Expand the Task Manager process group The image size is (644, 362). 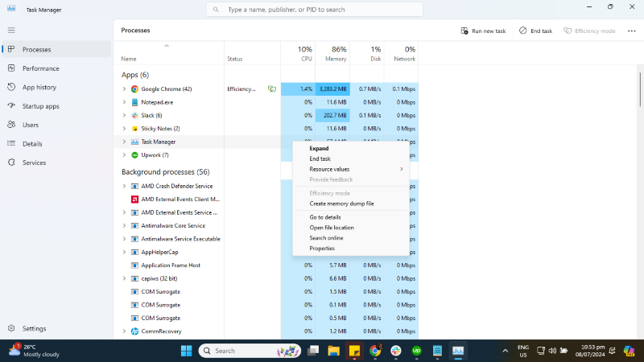pyautogui.click(x=124, y=142)
